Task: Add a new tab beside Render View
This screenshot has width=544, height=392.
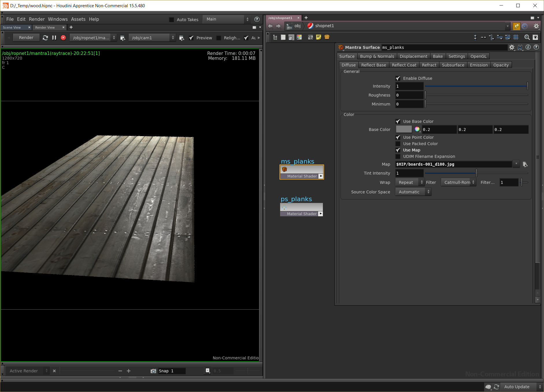Action: (x=71, y=27)
